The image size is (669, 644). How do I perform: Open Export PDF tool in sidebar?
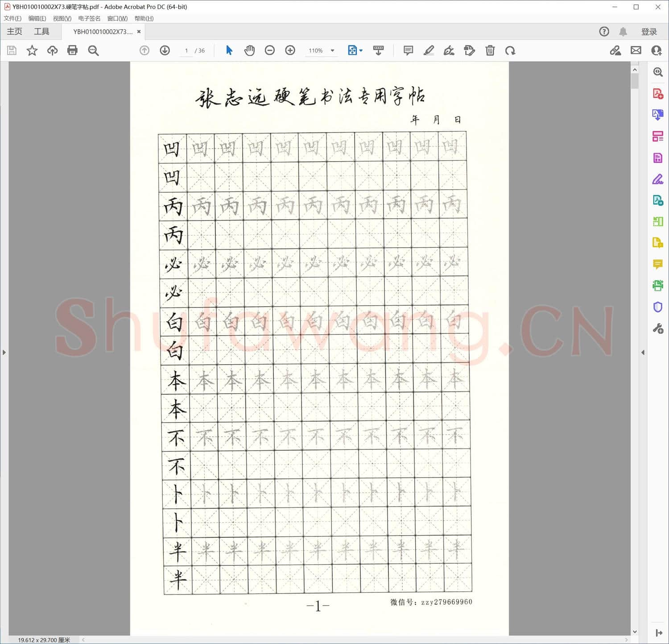tap(658, 115)
